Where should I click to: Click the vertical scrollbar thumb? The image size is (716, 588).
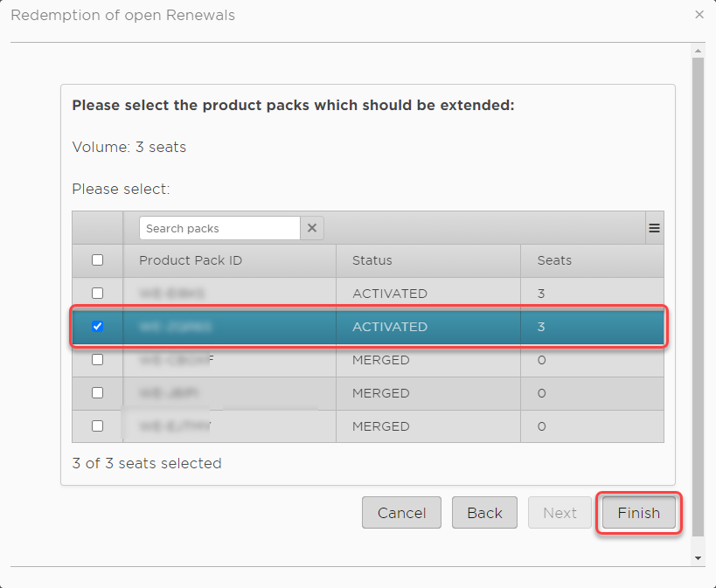tap(697, 297)
